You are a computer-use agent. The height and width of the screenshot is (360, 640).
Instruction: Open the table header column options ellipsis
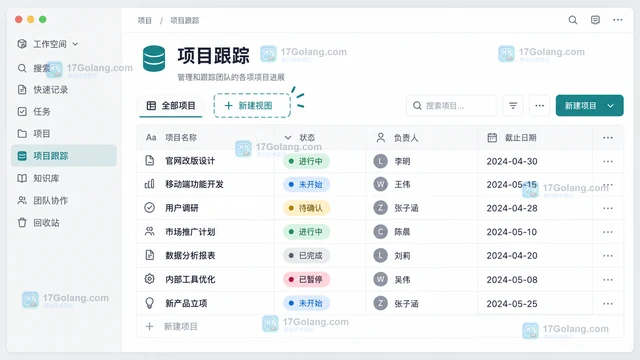608,138
